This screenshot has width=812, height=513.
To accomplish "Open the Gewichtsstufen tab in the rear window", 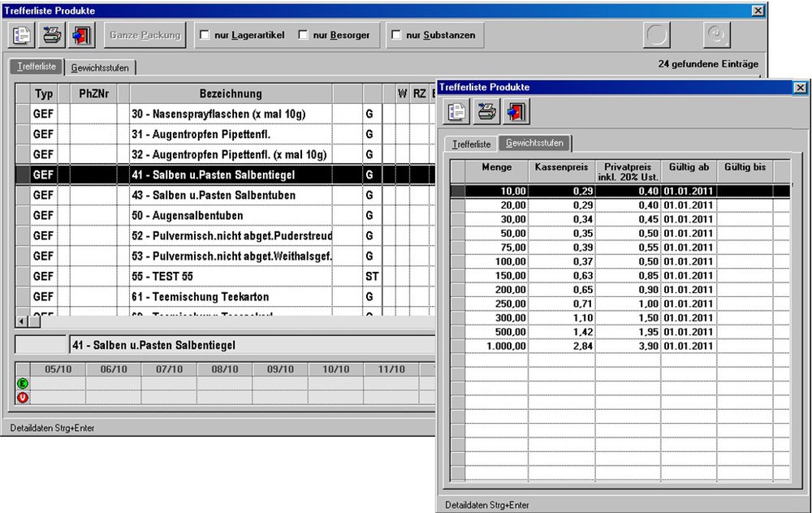I will tap(99, 67).
